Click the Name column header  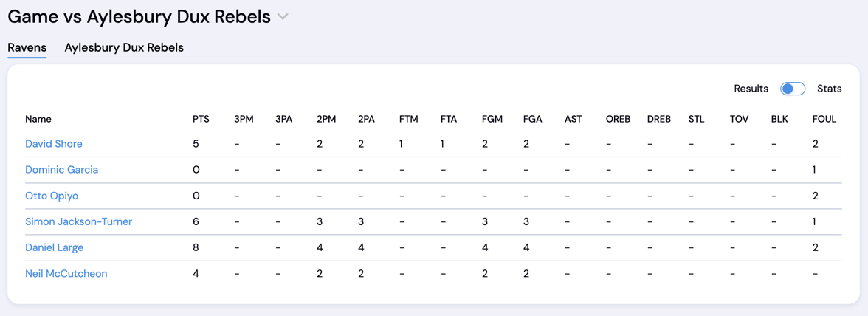click(38, 119)
